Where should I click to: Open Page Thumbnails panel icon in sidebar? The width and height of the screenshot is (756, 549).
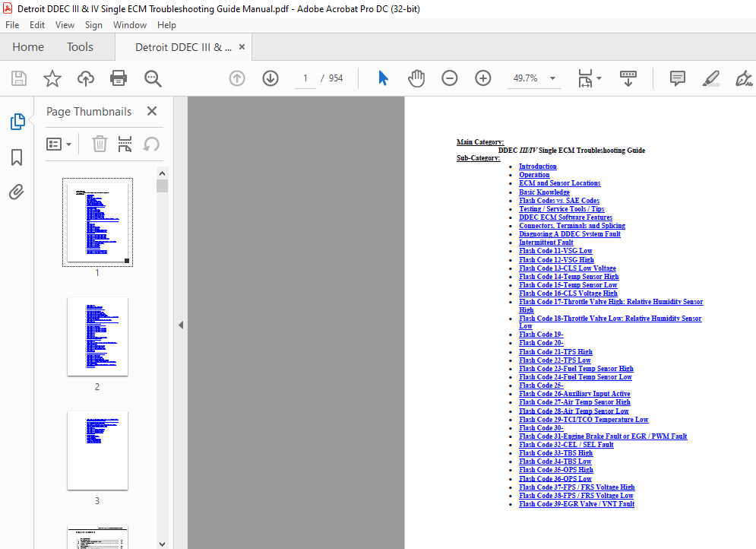pos(17,122)
